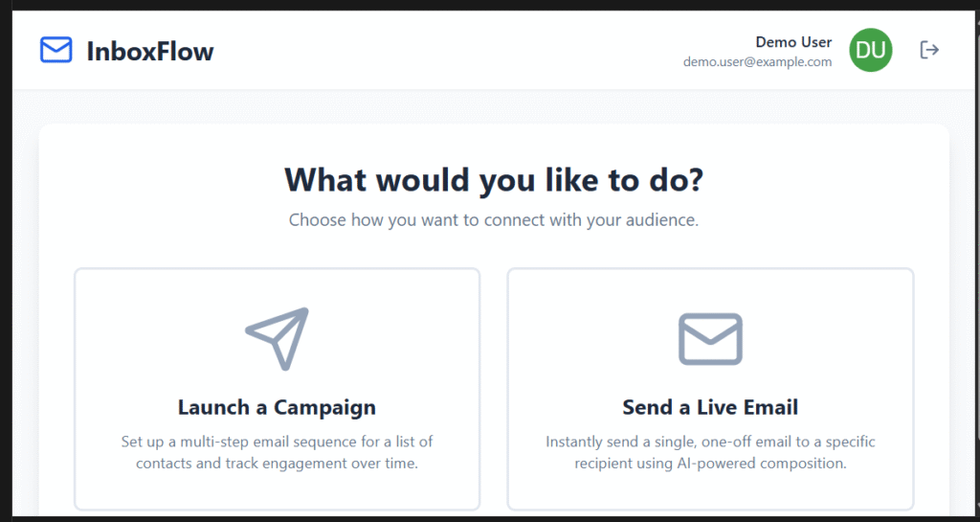Click the InboxFlow brand name
The width and height of the screenshot is (980, 522).
click(x=150, y=51)
